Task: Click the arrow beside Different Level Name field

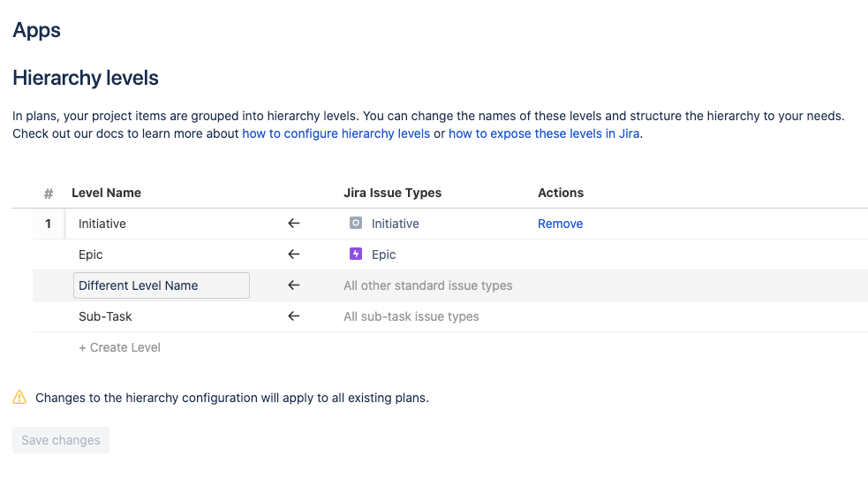Action: (x=294, y=285)
